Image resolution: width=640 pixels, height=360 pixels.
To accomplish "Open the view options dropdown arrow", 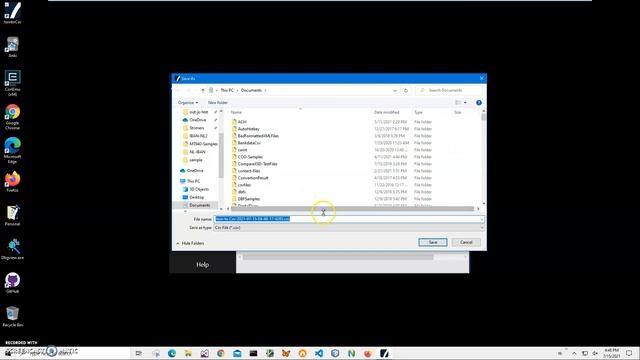I will (x=465, y=102).
